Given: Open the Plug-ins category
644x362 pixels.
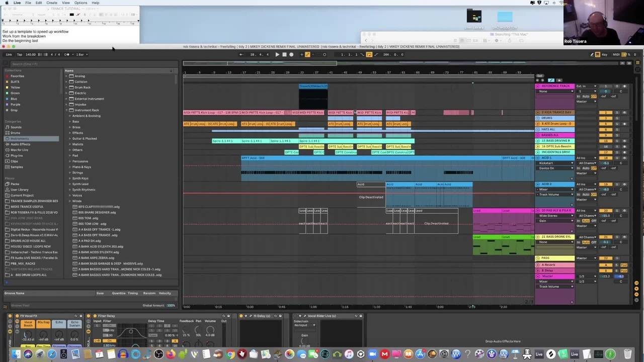Looking at the screenshot, I should (17, 155).
